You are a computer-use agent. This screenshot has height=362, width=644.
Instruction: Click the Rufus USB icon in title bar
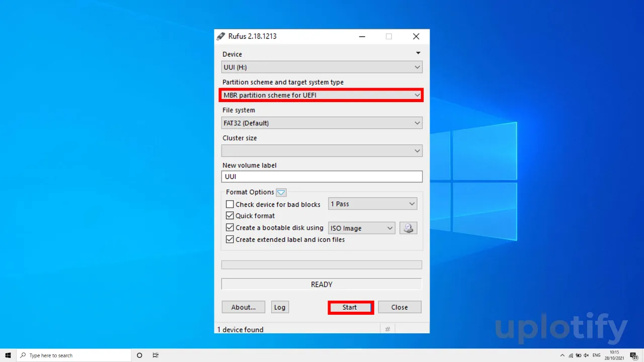(x=220, y=36)
